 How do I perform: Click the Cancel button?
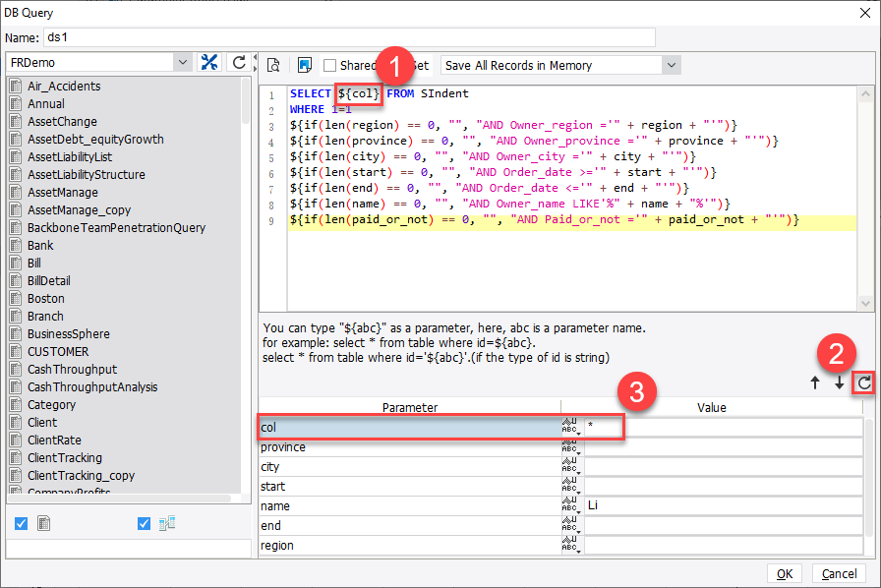pos(839,573)
